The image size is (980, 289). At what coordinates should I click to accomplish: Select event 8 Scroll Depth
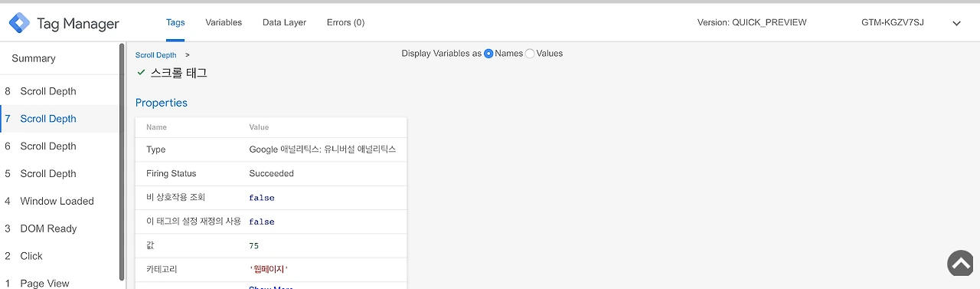coord(60,91)
